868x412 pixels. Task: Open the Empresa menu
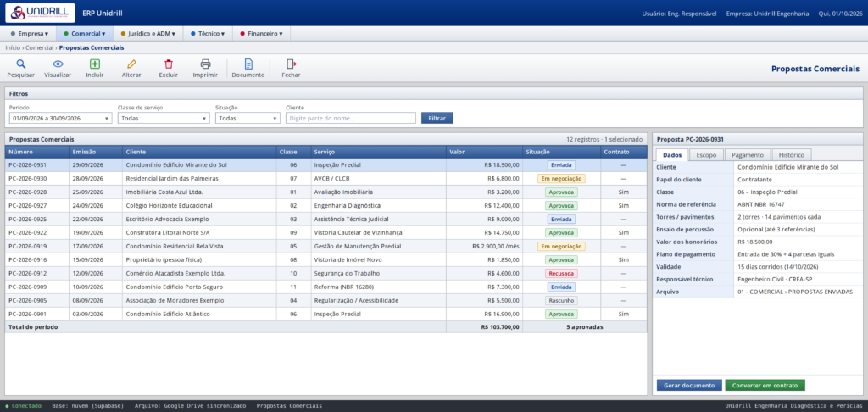[30, 34]
